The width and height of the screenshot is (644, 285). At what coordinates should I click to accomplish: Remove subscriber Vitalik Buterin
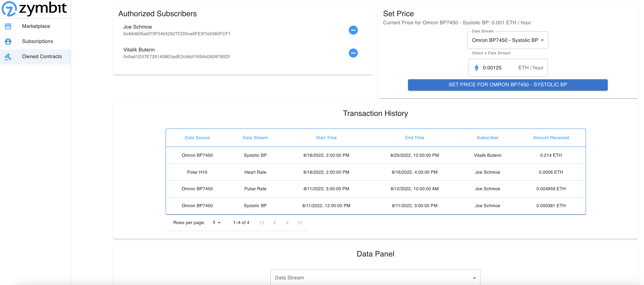(353, 53)
